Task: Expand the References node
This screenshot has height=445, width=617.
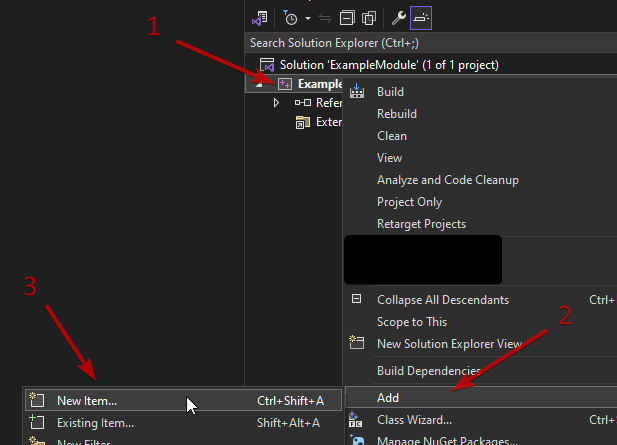Action: (x=276, y=103)
